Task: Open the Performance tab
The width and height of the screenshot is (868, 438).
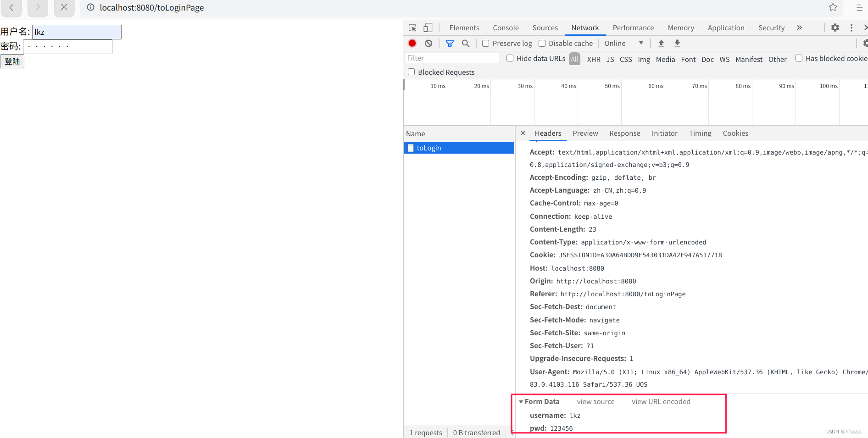Action: coord(633,28)
